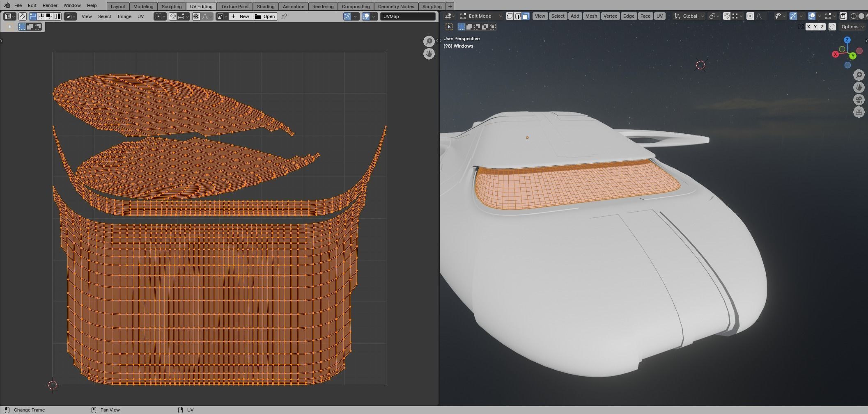Select edge select mode in 3D viewport
Image resolution: width=868 pixels, height=414 pixels.
tap(518, 16)
